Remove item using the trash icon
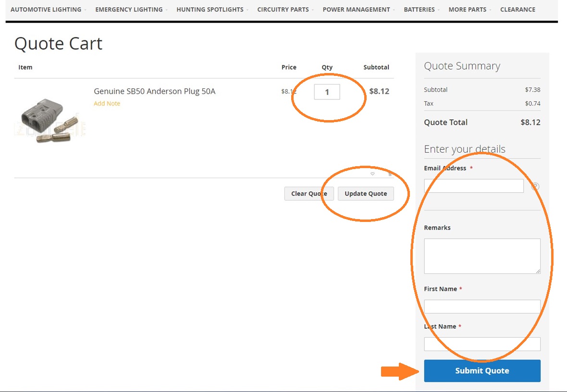The image size is (567, 392). pyautogui.click(x=390, y=174)
